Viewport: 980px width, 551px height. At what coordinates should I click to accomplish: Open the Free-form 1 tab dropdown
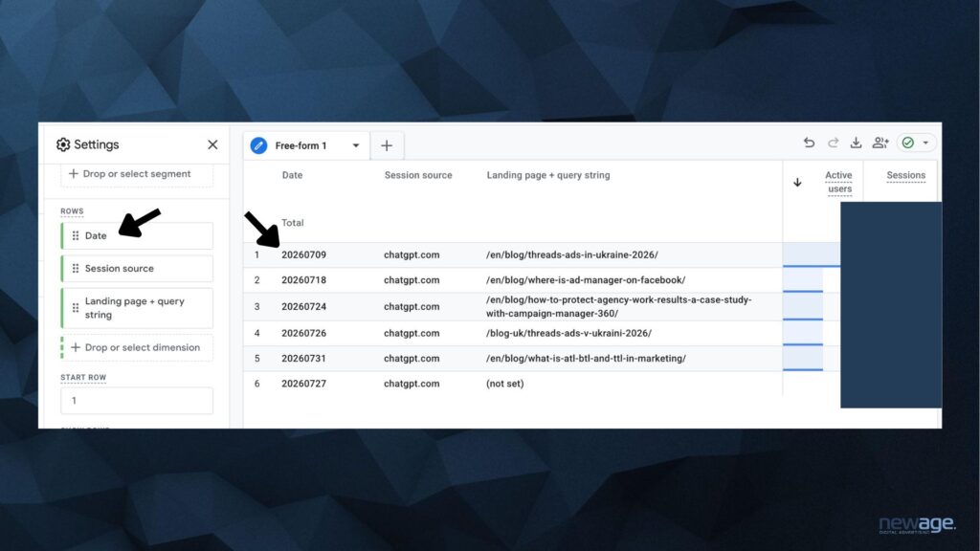[356, 145]
